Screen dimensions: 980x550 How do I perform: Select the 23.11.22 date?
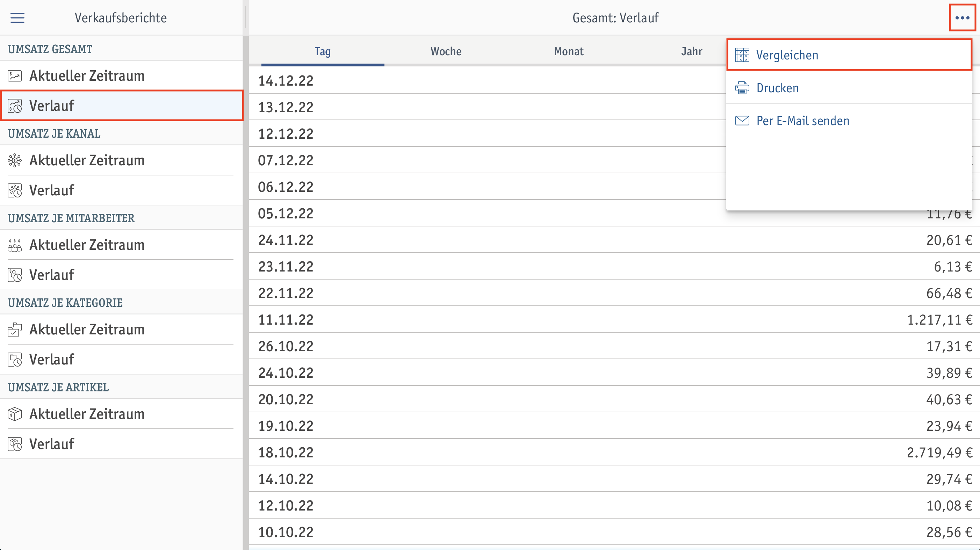click(286, 267)
